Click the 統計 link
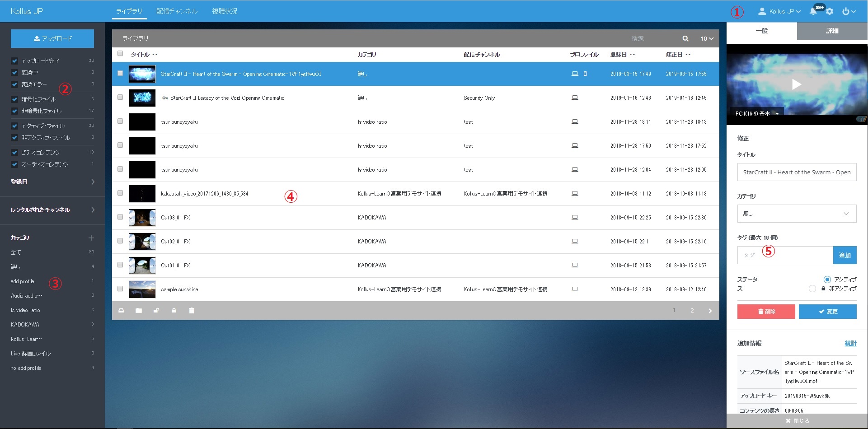 (850, 344)
